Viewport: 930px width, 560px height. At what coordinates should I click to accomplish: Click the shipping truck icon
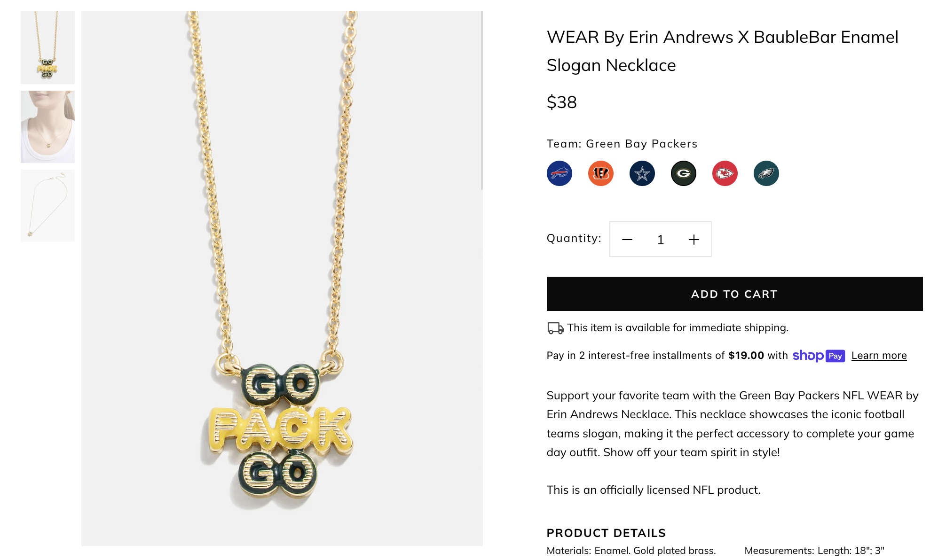(x=555, y=328)
